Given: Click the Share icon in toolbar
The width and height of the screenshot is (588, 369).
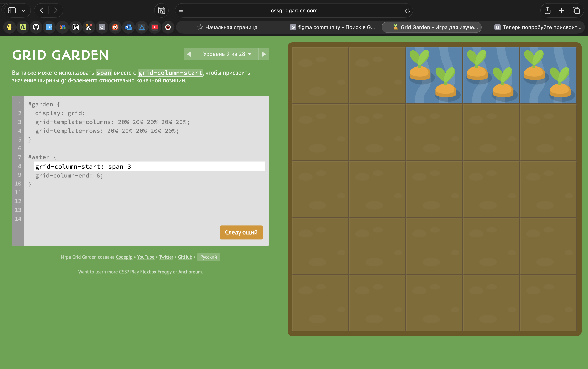Looking at the screenshot, I should click(547, 10).
